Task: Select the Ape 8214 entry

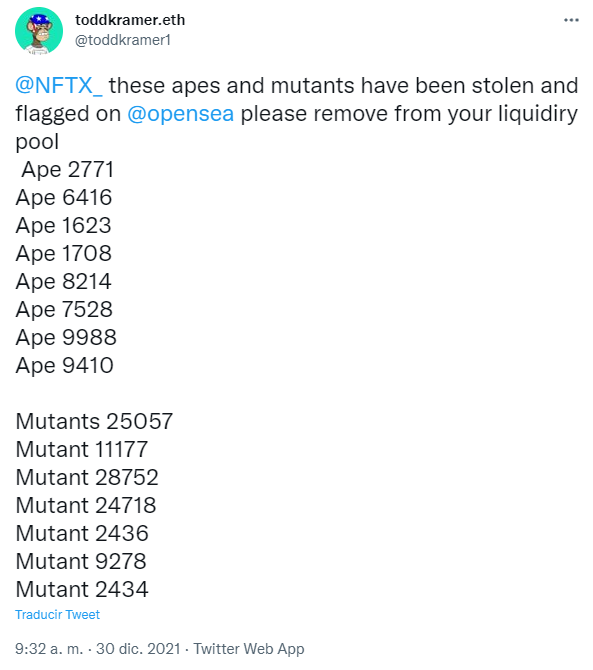Action: (63, 282)
